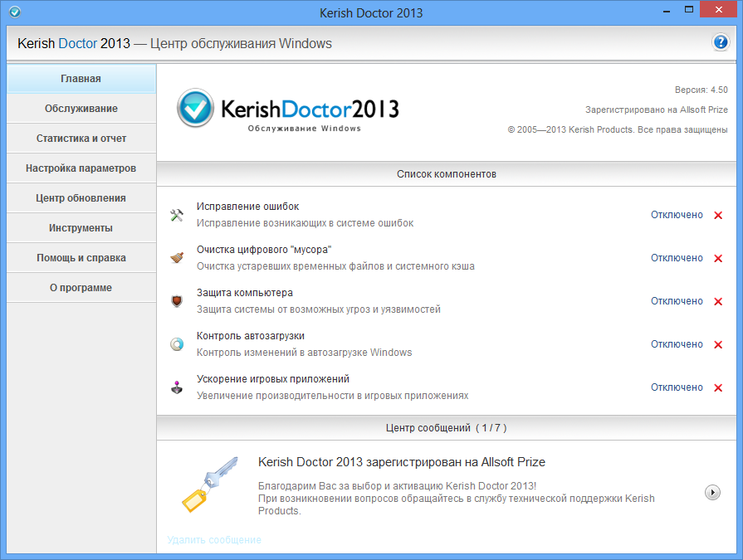The width and height of the screenshot is (743, 560).
Task: Click the joystick icon for Ускорение игровых приложений
Action: click(x=177, y=387)
